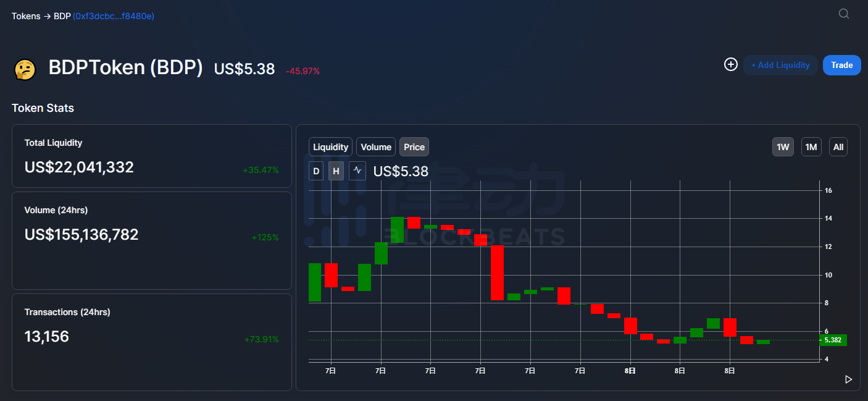Set chart range to 1M
This screenshot has width=868, height=401.
coord(811,147)
